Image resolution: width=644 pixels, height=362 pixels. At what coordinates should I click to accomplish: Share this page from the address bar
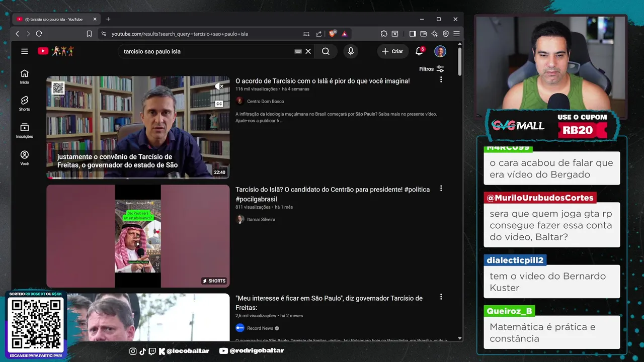318,34
